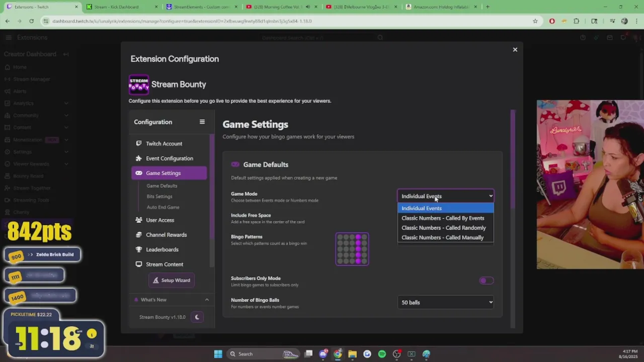Launch the Setup Wizard

coord(171,281)
